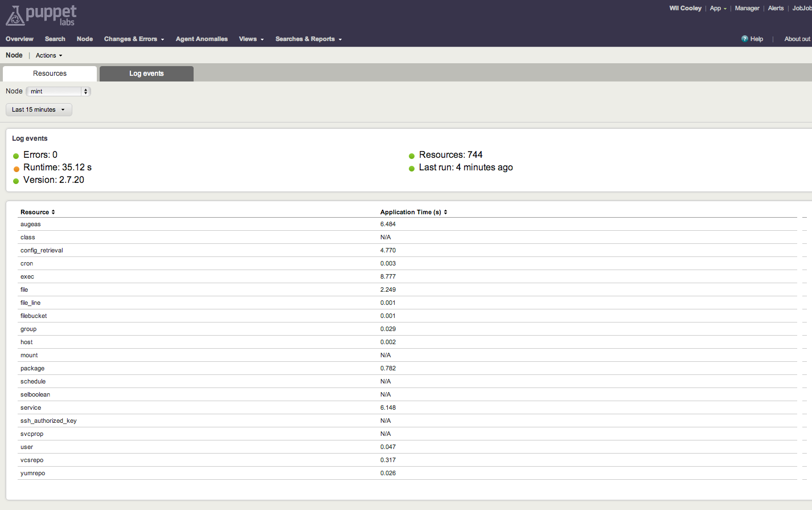Expand the Views menu

coord(251,39)
